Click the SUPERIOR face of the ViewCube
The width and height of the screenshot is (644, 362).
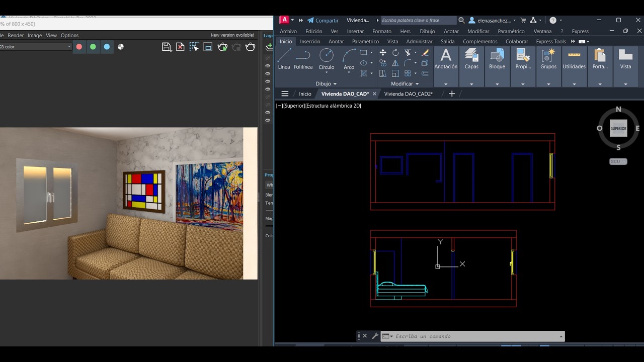[x=618, y=128]
